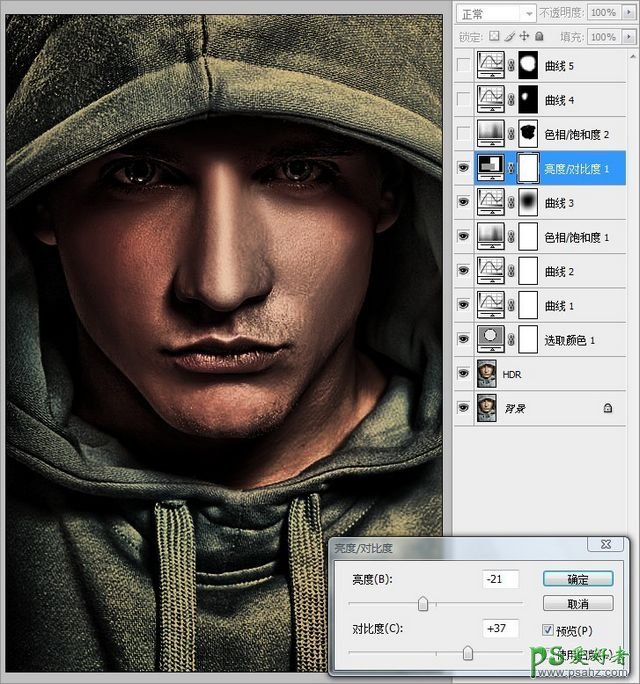Click the 亮度 brightness slider handle
The width and height of the screenshot is (640, 684).
(423, 603)
